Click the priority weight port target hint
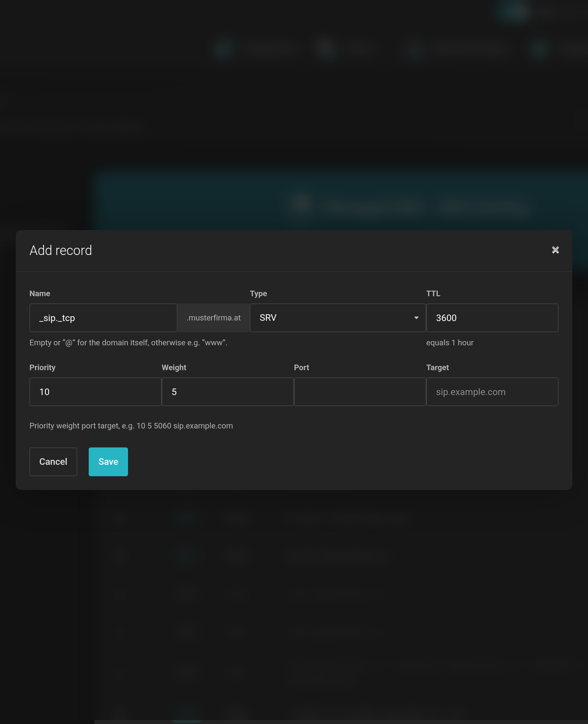The width and height of the screenshot is (588, 724). click(x=131, y=426)
